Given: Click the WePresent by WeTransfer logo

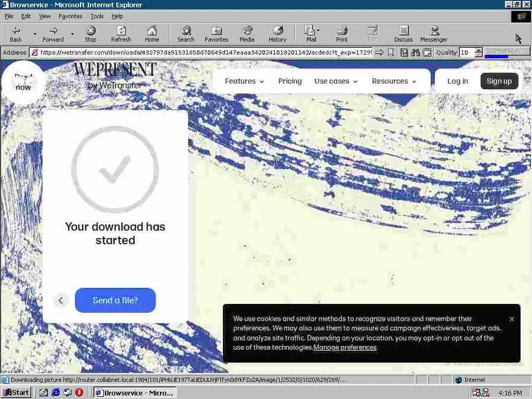Looking at the screenshot, I should [115, 76].
